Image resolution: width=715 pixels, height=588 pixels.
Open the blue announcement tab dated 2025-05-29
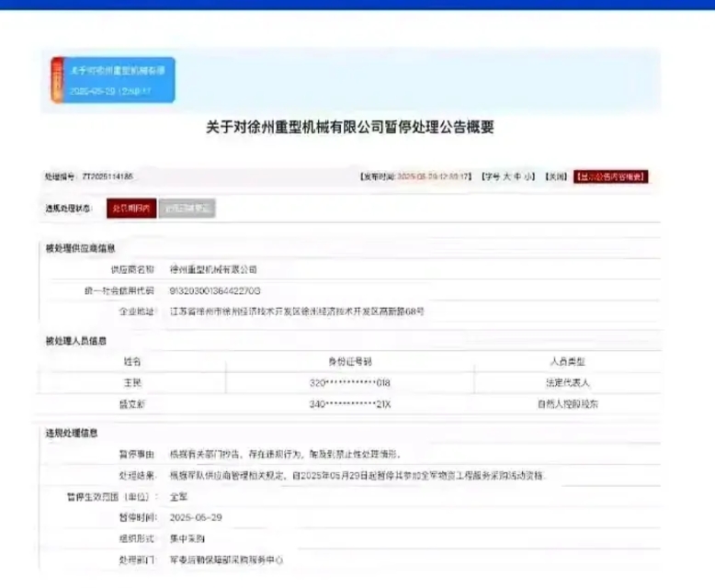(x=113, y=80)
